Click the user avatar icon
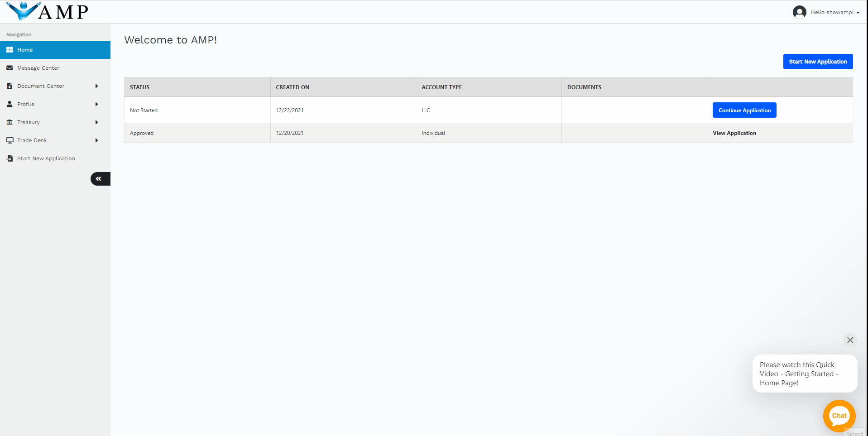868x436 pixels. pyautogui.click(x=799, y=12)
